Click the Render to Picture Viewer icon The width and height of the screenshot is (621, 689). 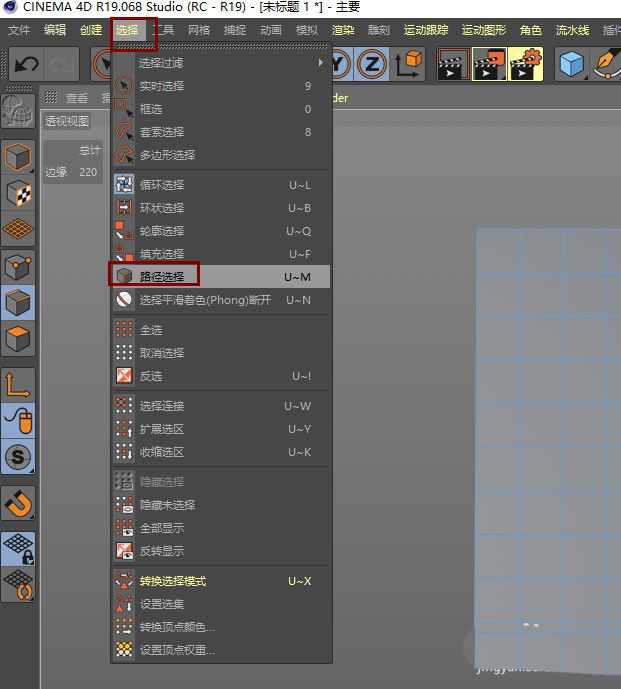(489, 66)
